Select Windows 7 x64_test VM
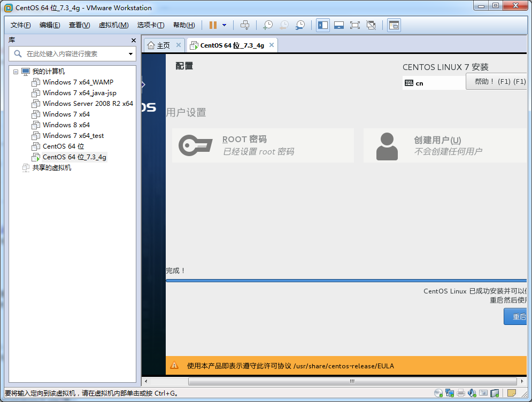 click(x=73, y=136)
